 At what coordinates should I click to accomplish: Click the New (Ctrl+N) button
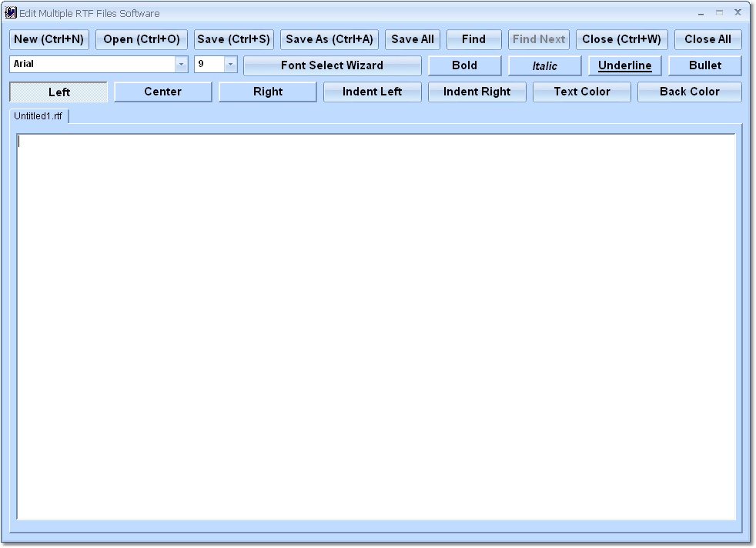coord(49,39)
